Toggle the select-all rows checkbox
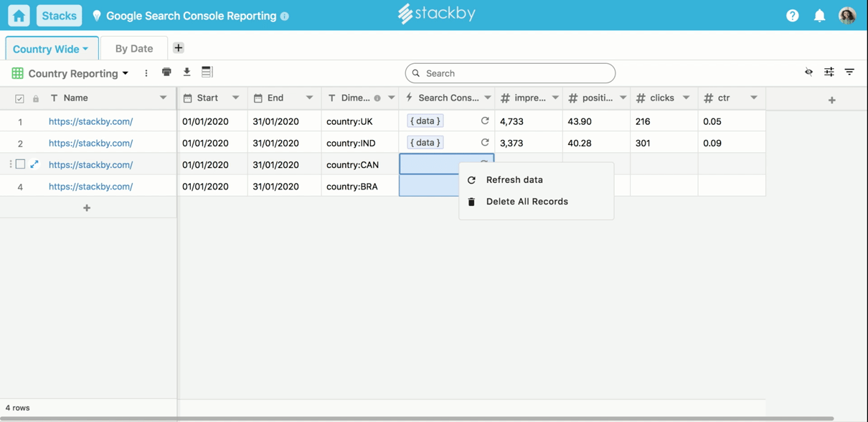Viewport: 868px width, 422px height. click(x=19, y=98)
